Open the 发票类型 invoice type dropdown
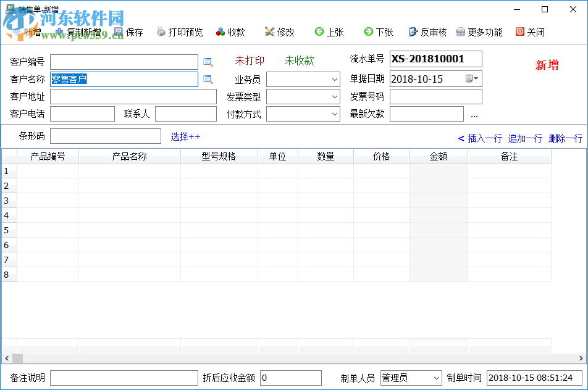 click(x=334, y=96)
